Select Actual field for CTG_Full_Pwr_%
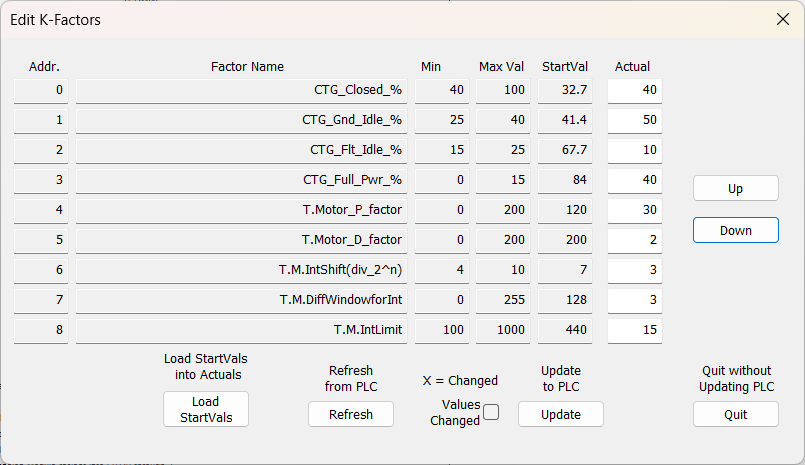The height and width of the screenshot is (465, 805). pos(635,180)
